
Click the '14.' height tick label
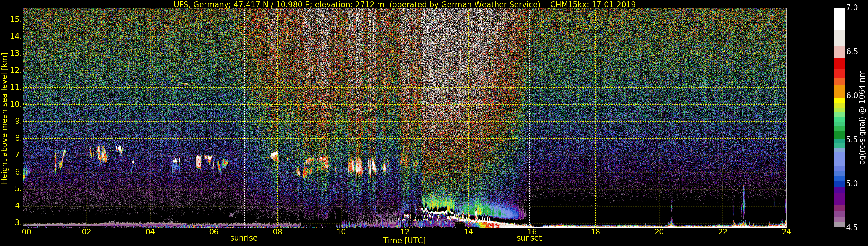coord(16,36)
